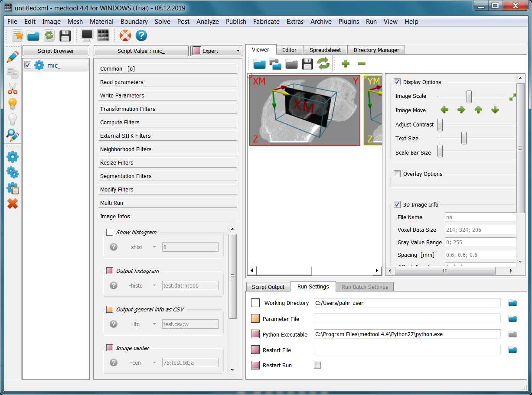532x395 pixels.
Task: Click the viewer green refresh arrows icon
Action: click(x=323, y=64)
